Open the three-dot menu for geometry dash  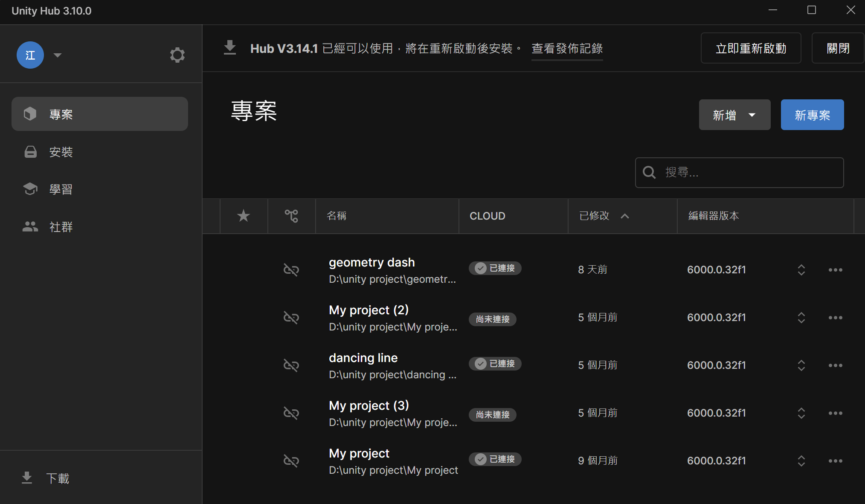pos(835,270)
